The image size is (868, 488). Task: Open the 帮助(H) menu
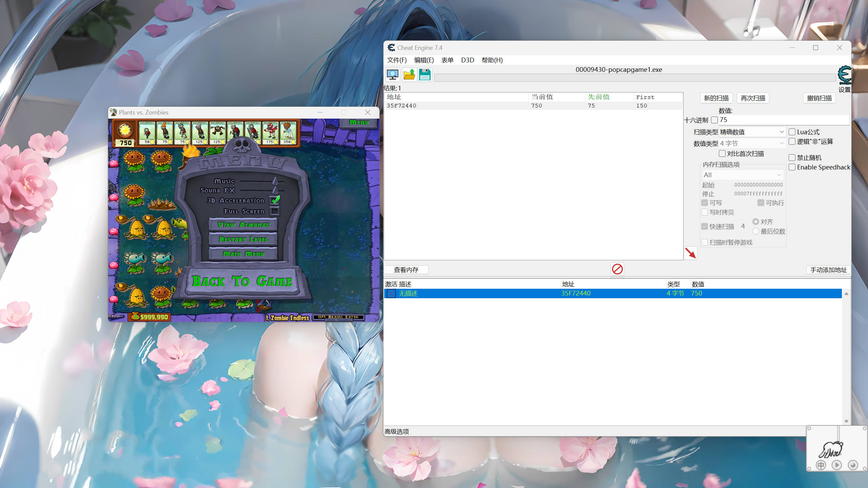click(x=492, y=60)
